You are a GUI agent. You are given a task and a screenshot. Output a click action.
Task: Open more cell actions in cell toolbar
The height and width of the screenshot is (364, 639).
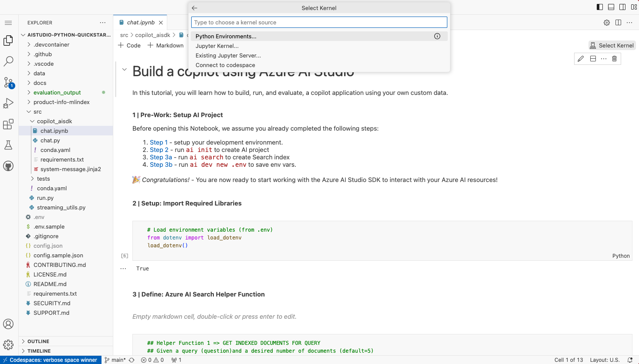tap(604, 59)
